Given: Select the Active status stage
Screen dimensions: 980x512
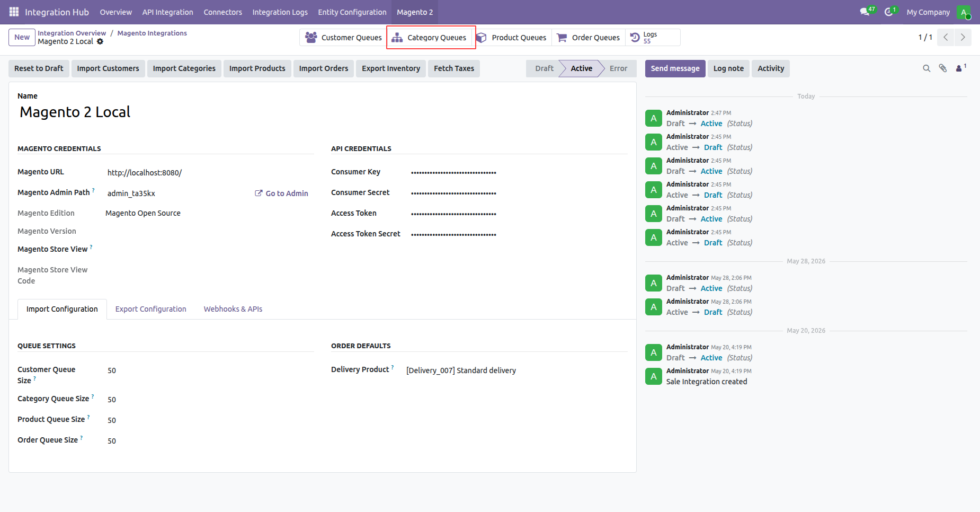Looking at the screenshot, I should click(581, 68).
